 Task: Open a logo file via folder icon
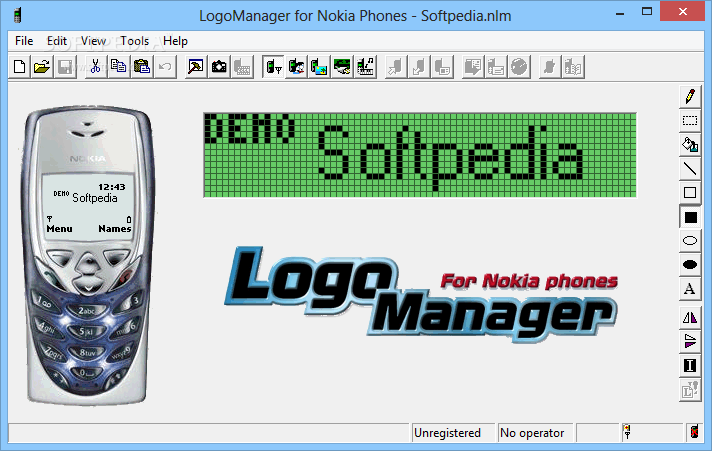pos(42,67)
